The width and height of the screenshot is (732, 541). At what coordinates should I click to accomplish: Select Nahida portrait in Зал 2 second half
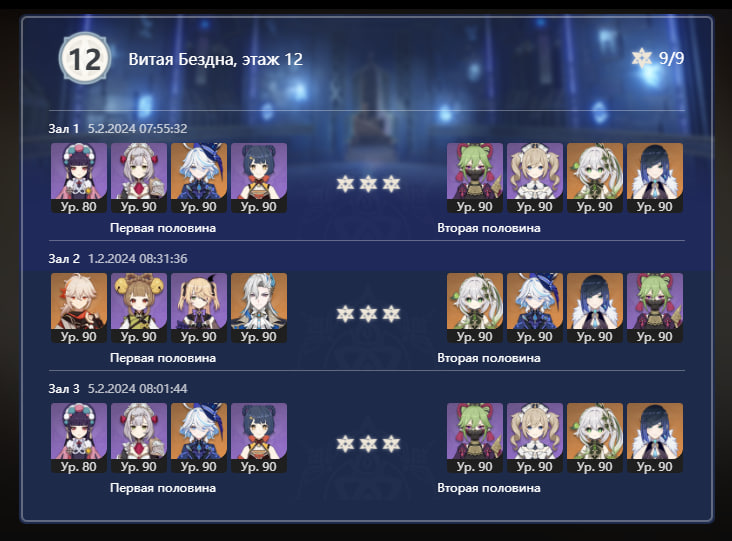click(x=475, y=308)
